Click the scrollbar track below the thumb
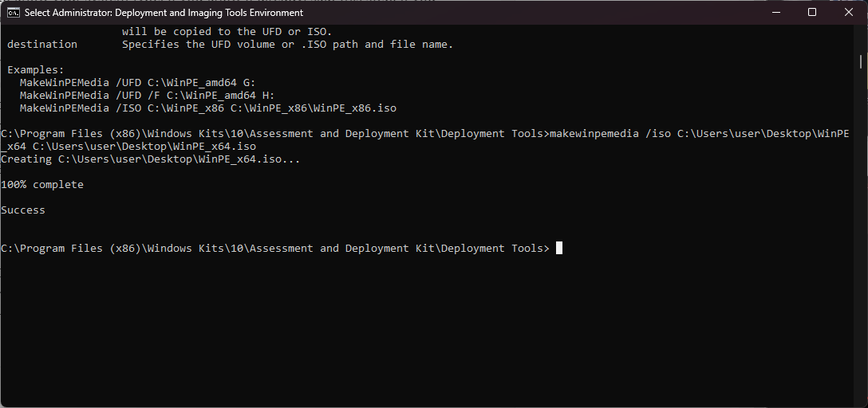Viewport: 868px width, 408px height. tap(861, 239)
